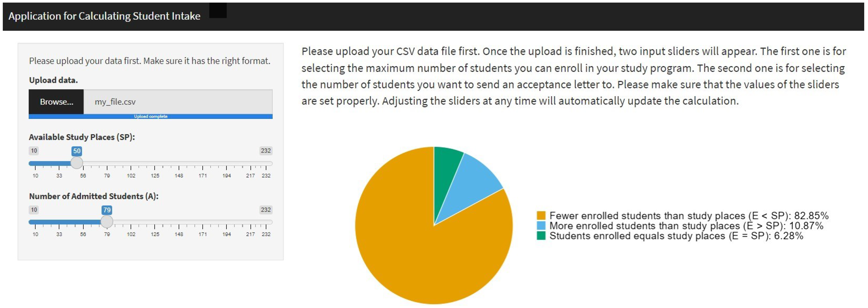The image size is (868, 308).
Task: Click the green legend swatch for E = SP
Action: (x=541, y=235)
